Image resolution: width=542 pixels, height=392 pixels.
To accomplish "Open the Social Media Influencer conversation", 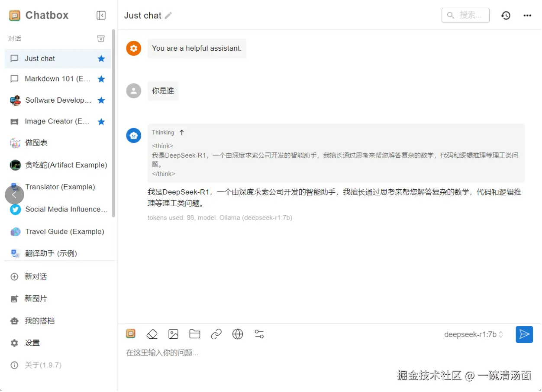I will pos(58,209).
